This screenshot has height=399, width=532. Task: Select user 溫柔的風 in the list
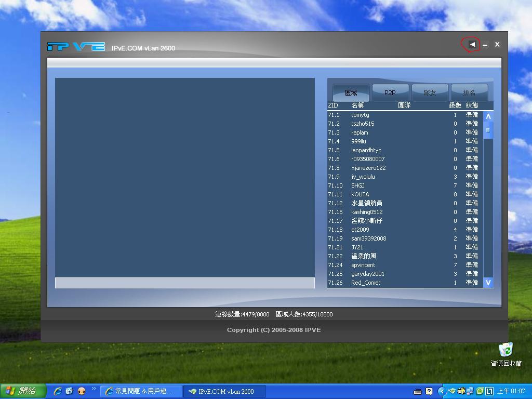[x=405, y=256]
